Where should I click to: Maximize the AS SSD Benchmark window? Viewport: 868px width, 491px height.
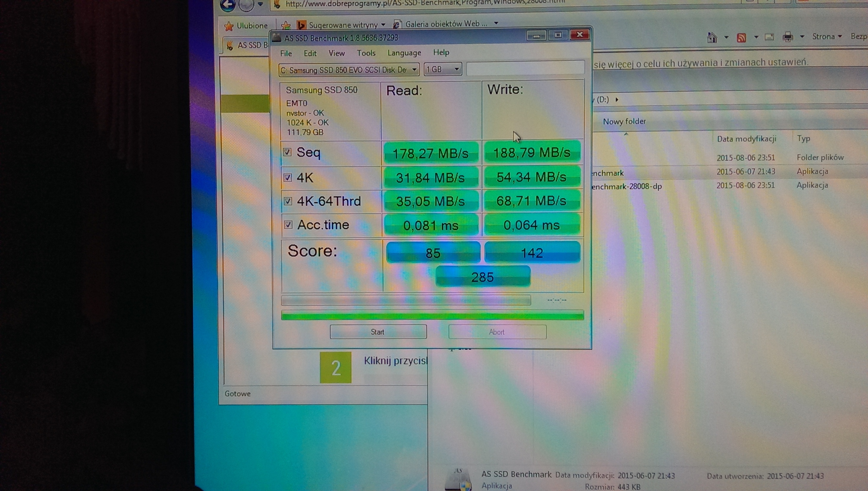coord(558,35)
